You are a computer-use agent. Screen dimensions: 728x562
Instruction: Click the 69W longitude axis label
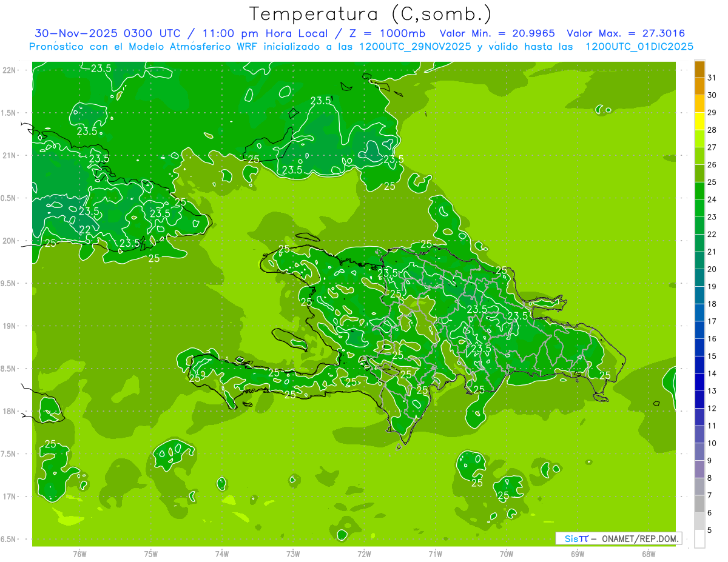(x=578, y=554)
